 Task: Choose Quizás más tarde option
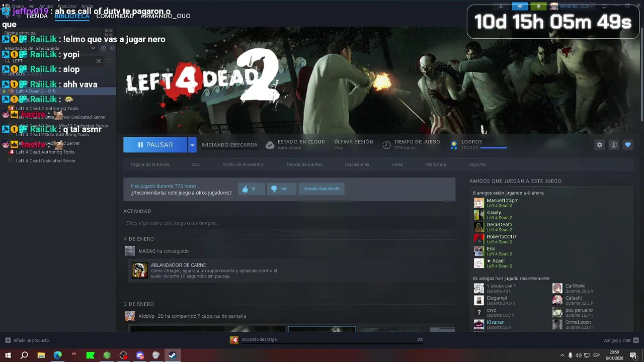tap(321, 189)
